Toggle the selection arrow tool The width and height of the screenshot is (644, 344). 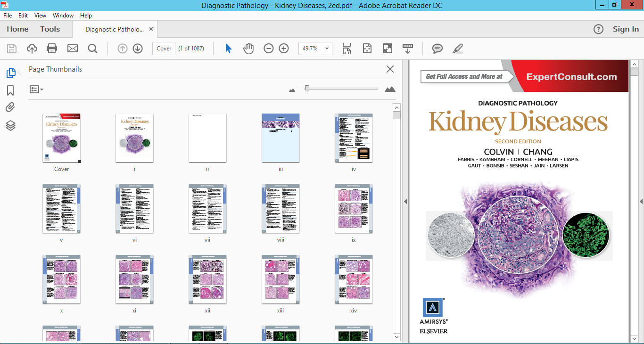click(229, 49)
